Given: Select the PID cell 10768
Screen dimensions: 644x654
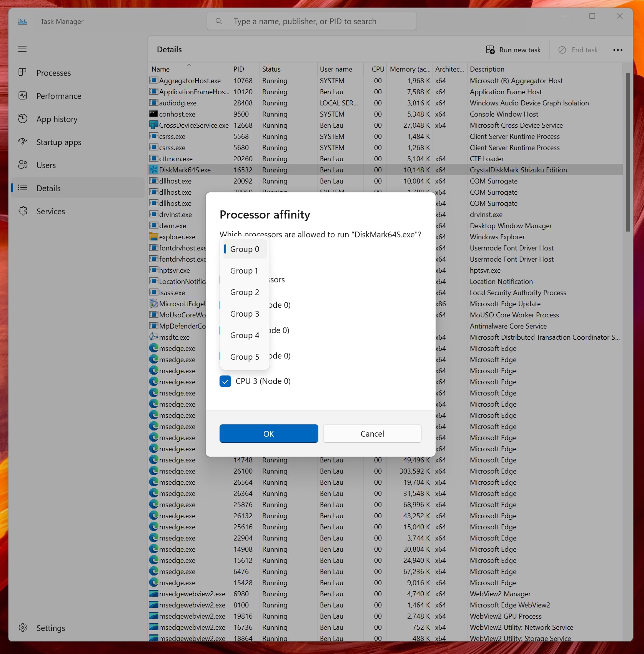Looking at the screenshot, I should tap(243, 81).
